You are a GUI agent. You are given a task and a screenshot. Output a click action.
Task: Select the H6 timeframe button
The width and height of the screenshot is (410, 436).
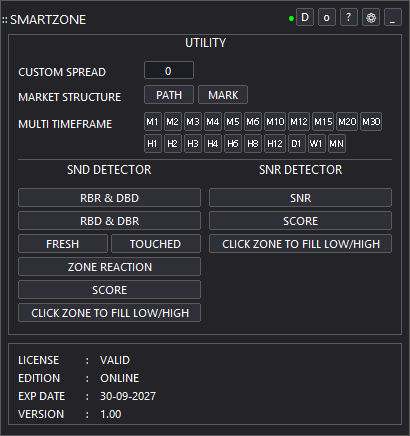click(x=233, y=144)
